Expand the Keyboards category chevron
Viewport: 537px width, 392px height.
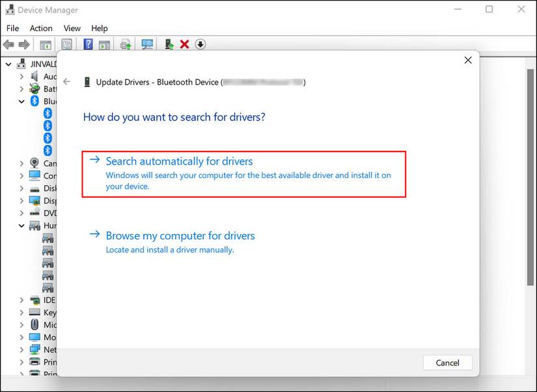pyautogui.click(x=21, y=312)
